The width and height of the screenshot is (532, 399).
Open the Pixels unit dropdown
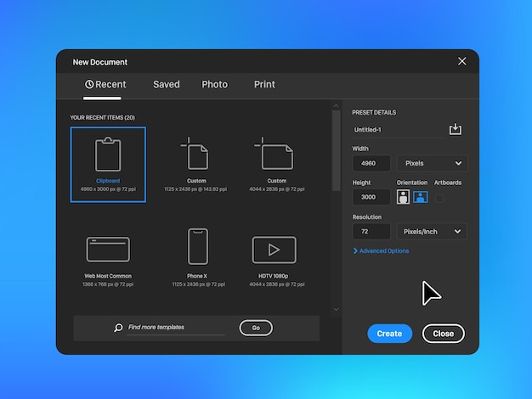[433, 163]
